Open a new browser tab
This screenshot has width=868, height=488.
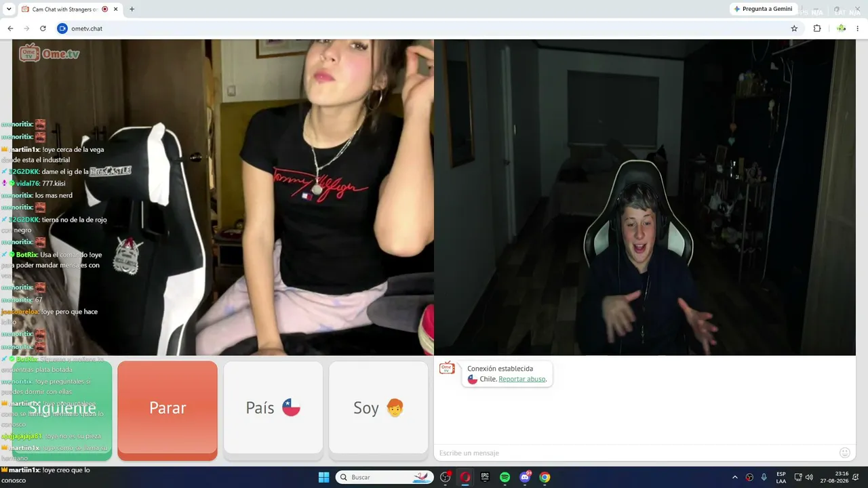(132, 9)
